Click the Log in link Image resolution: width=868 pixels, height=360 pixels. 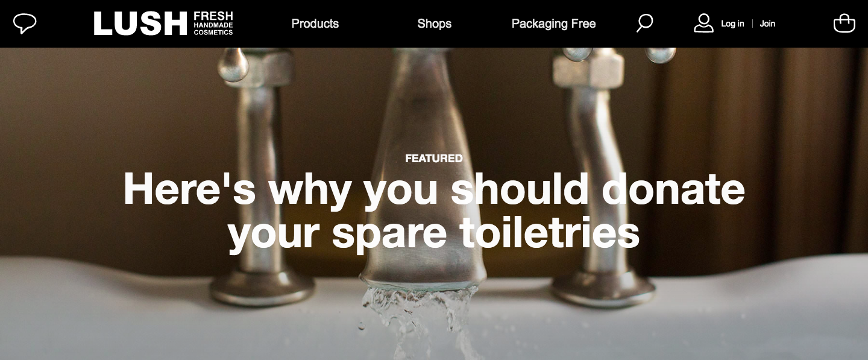(732, 24)
